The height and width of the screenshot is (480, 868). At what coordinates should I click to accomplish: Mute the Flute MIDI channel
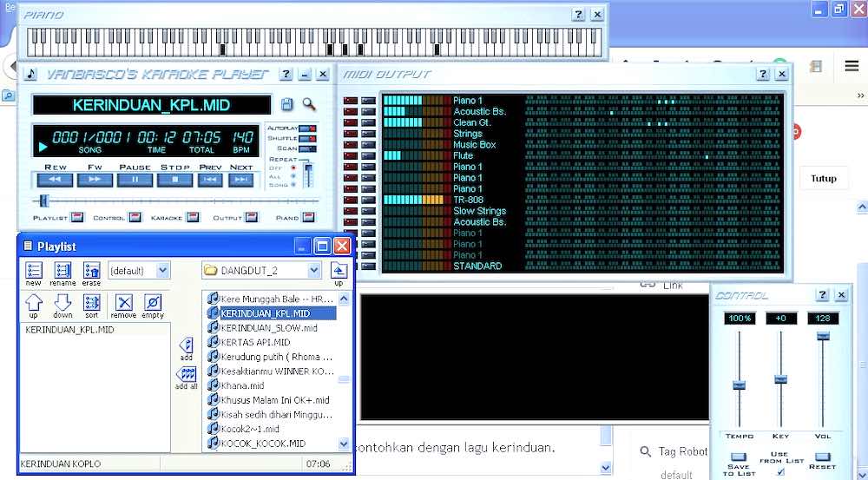[x=351, y=156]
